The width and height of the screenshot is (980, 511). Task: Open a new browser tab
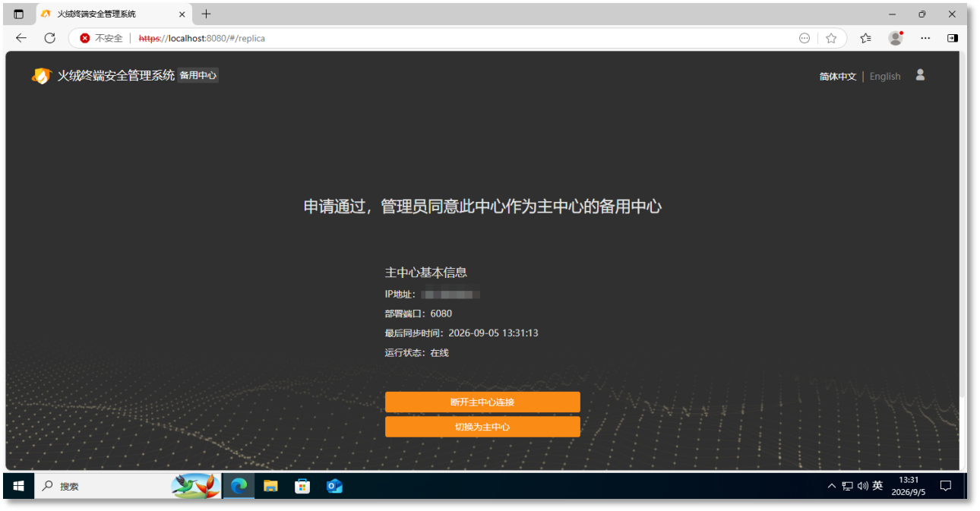tap(206, 14)
